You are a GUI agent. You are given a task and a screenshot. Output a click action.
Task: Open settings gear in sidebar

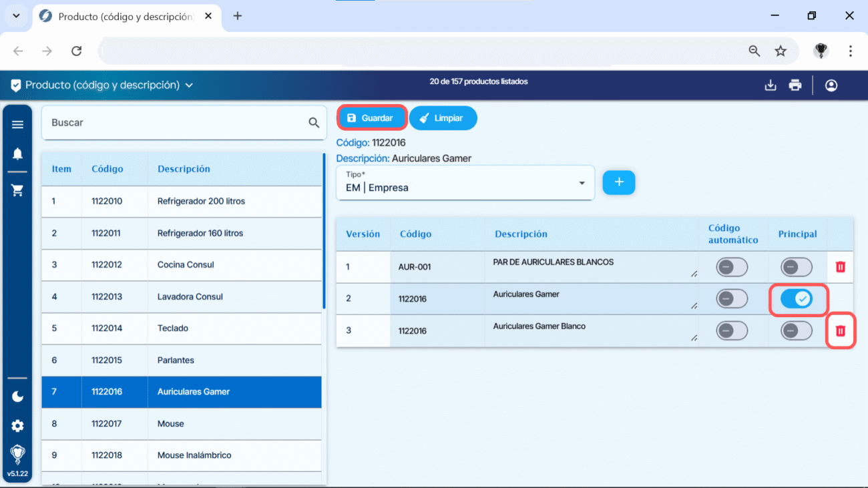(x=17, y=426)
